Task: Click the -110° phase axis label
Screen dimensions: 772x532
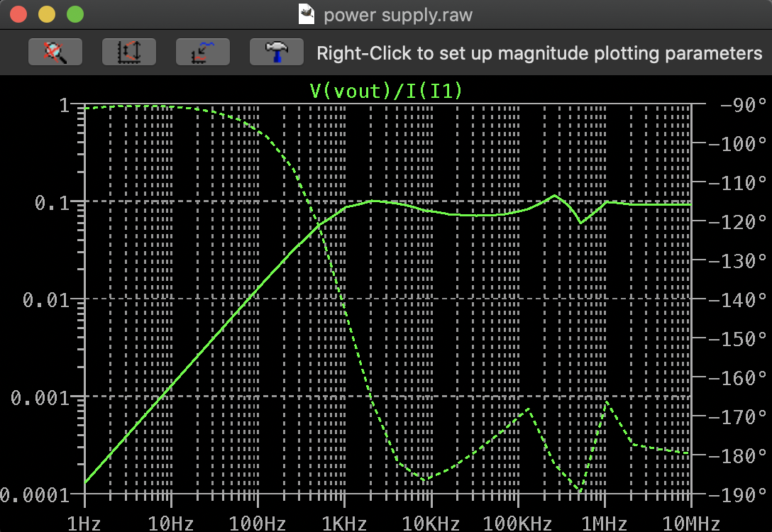Action: tap(737, 183)
